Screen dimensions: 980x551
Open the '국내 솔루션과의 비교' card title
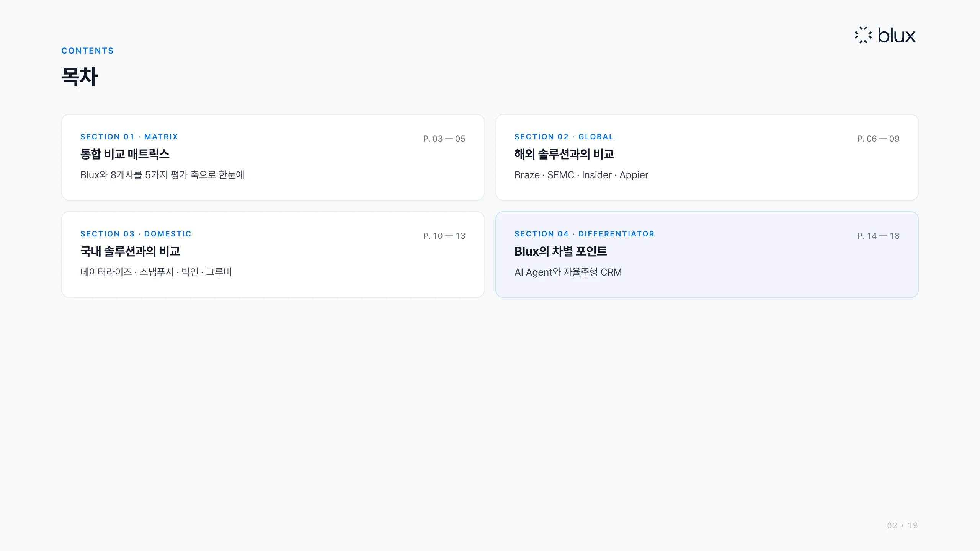coord(130,251)
